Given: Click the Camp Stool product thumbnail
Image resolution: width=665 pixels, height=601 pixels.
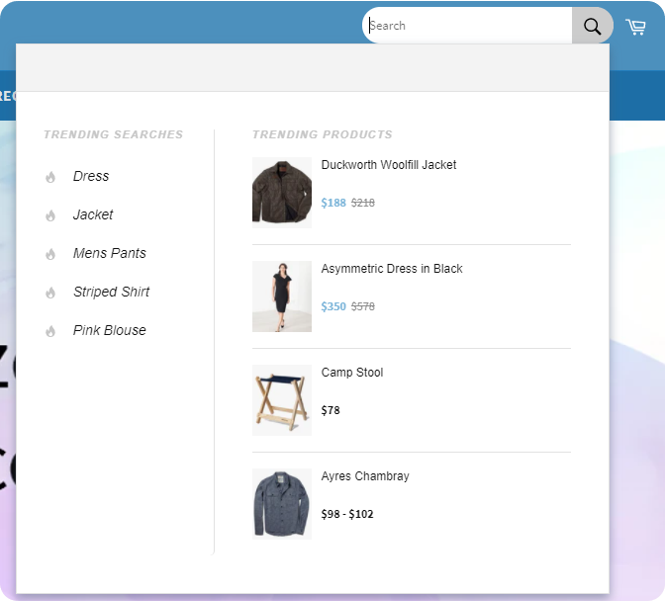Looking at the screenshot, I should (x=282, y=400).
